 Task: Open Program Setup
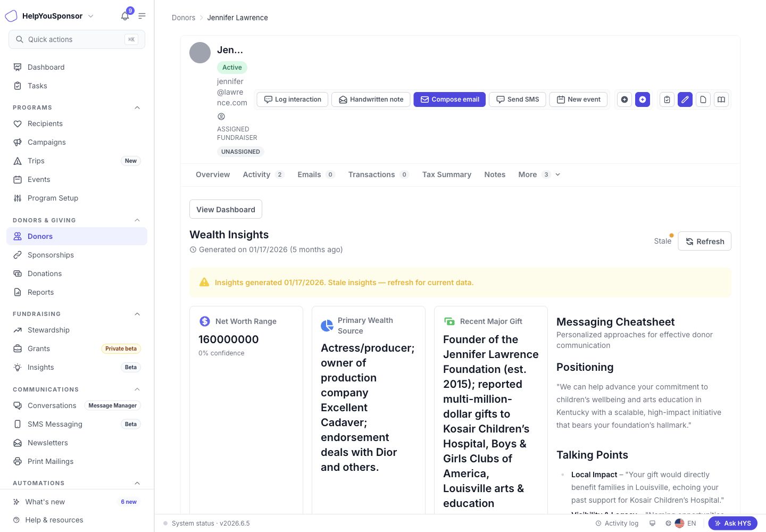click(x=77, y=198)
